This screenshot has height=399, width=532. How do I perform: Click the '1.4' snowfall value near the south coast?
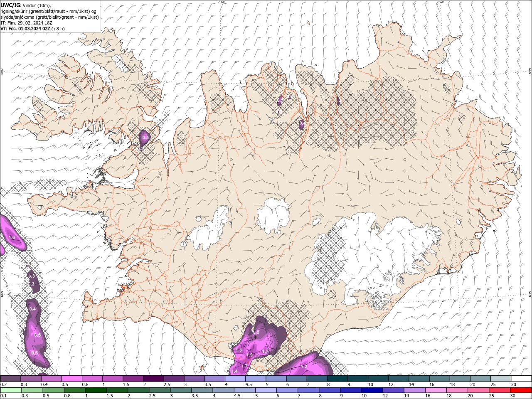(234, 371)
